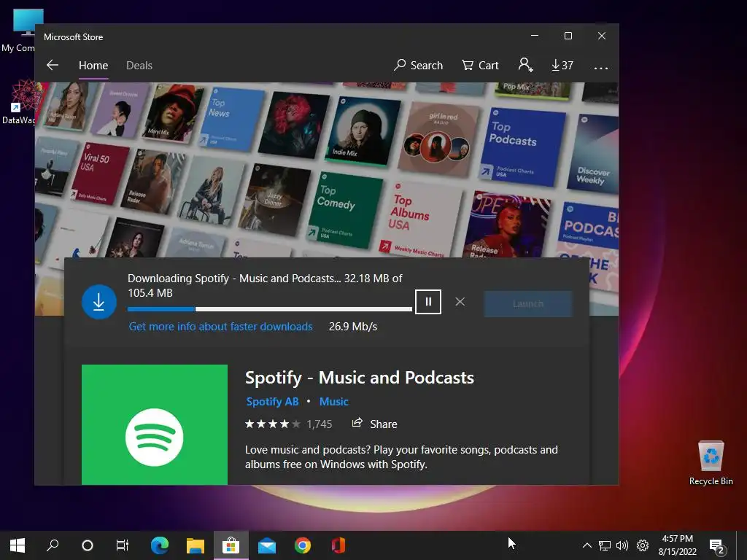
Task: Click the star rating with 1,745 reviews
Action: (288, 424)
